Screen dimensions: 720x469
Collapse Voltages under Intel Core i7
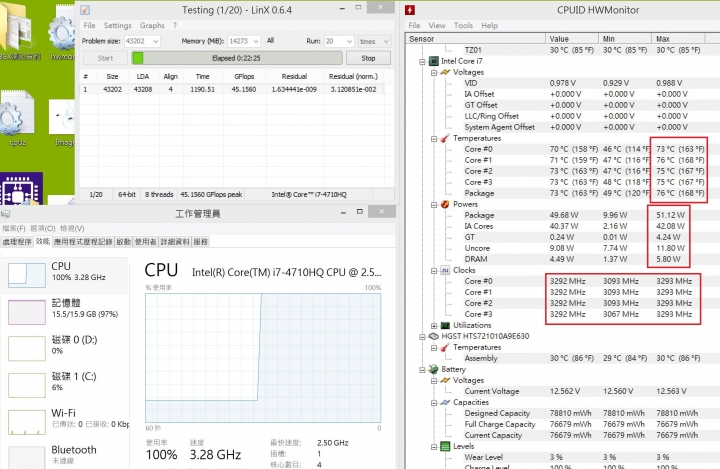434,73
